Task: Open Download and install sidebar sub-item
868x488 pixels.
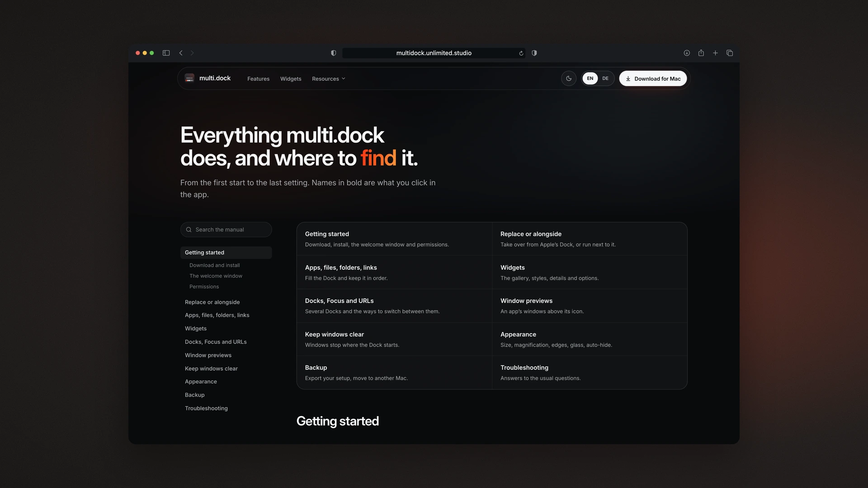Action: (214, 265)
